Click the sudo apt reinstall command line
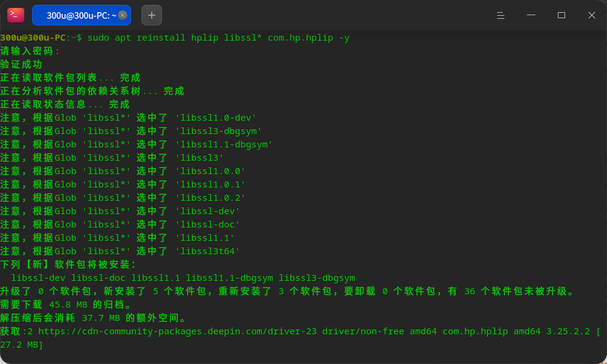This screenshot has width=607, height=364. tap(175, 38)
